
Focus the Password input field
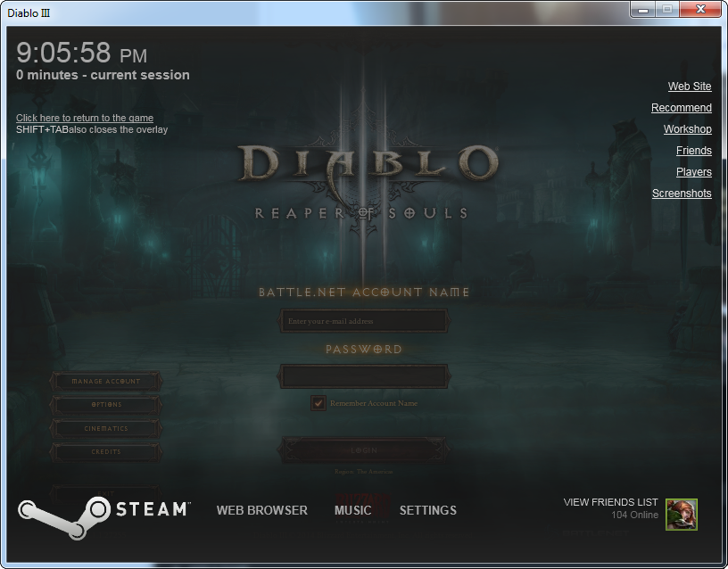click(x=364, y=376)
